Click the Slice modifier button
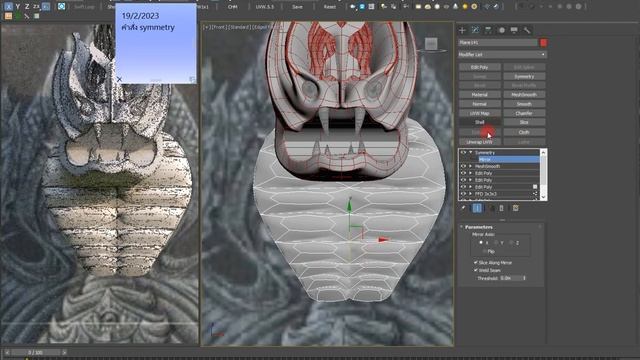 pos(524,122)
